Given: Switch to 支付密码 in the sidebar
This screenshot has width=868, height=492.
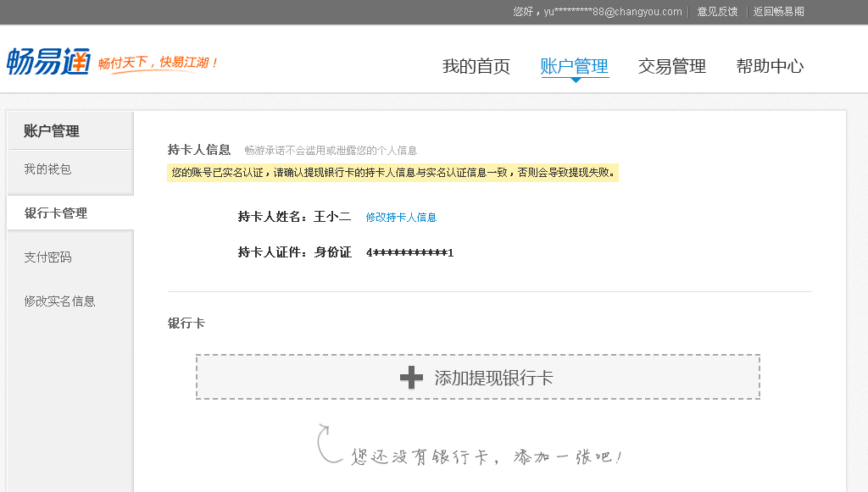Looking at the screenshot, I should point(48,257).
